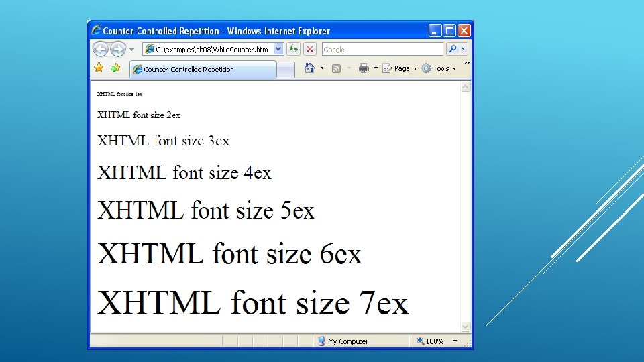Open the recent pages dropdown arrow
The width and height of the screenshot is (644, 362).
(x=131, y=49)
